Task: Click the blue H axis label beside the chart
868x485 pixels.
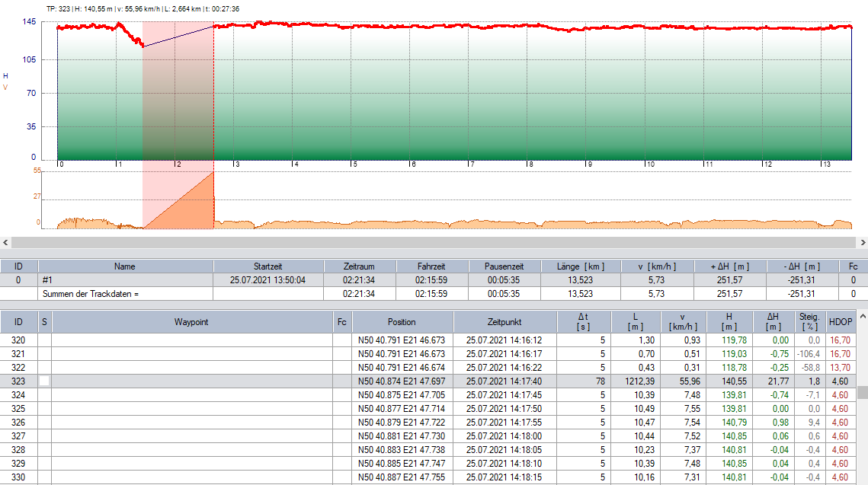Action: 6,76
